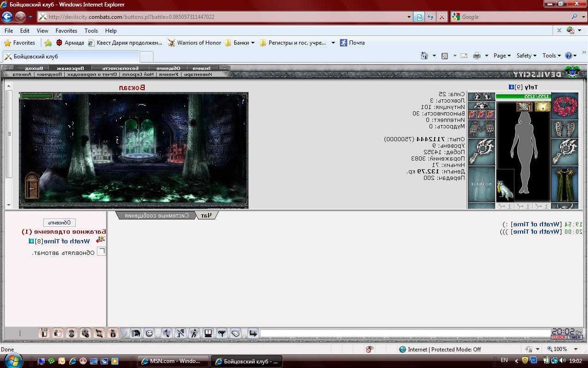
Task: Click the Армада favorites bar link
Action: tap(70, 43)
